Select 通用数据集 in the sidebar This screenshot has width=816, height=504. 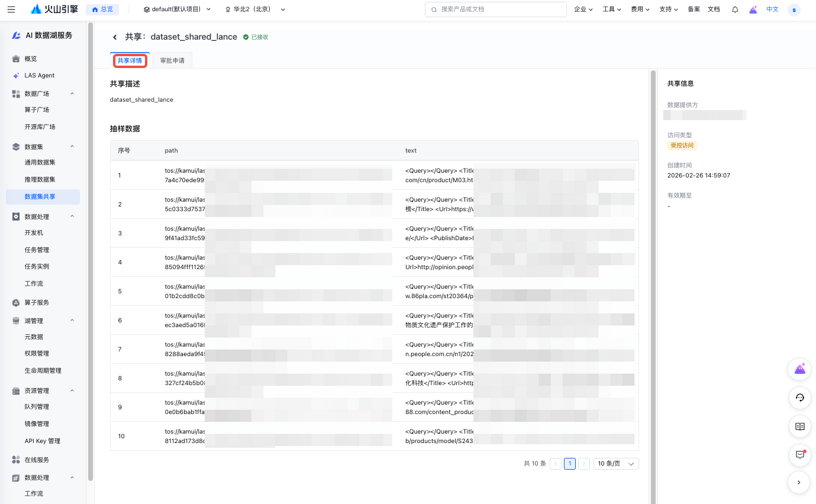coord(40,162)
